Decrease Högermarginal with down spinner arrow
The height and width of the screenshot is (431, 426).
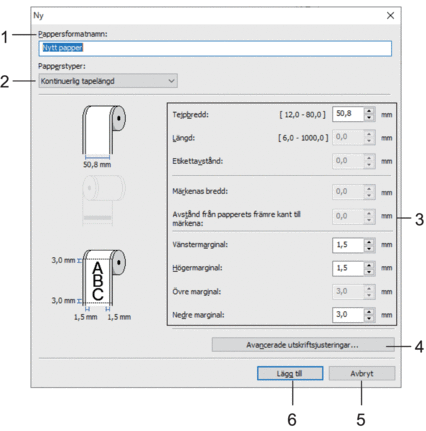click(x=369, y=272)
